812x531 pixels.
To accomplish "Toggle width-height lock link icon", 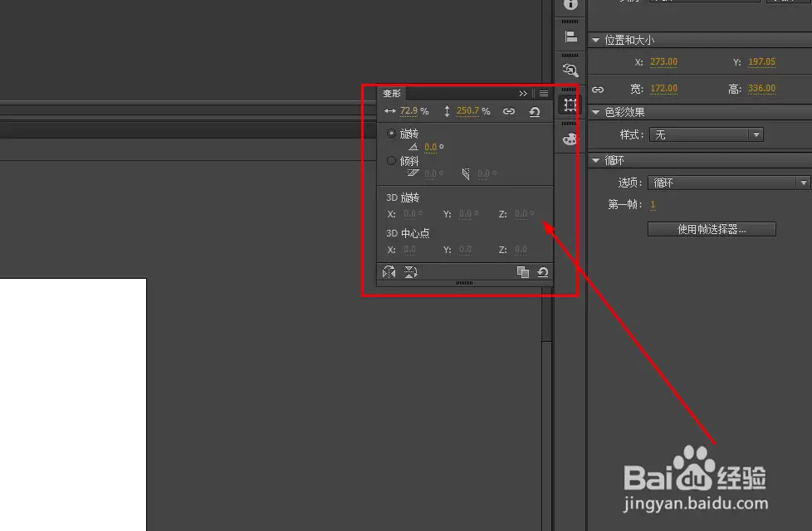I will (598, 90).
